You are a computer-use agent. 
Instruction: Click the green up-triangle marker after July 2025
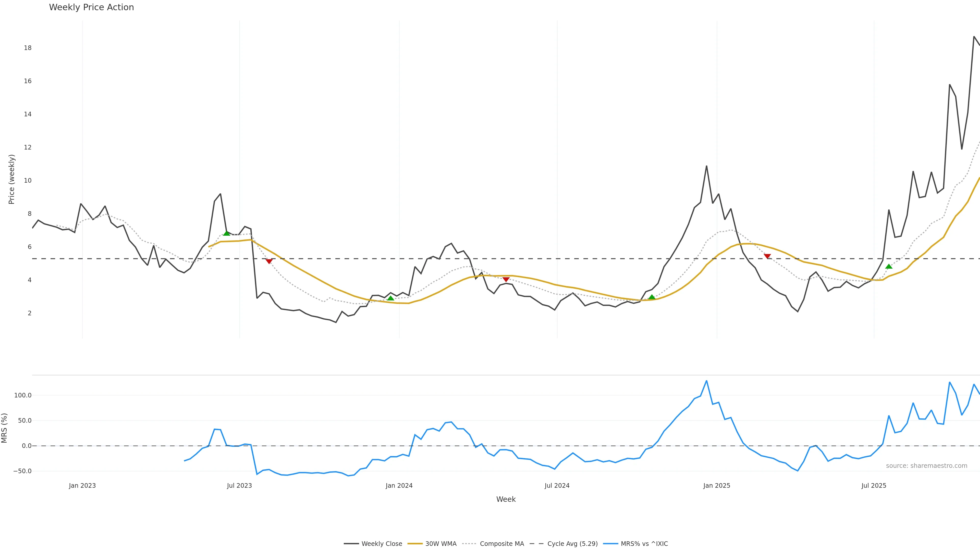[x=889, y=266]
